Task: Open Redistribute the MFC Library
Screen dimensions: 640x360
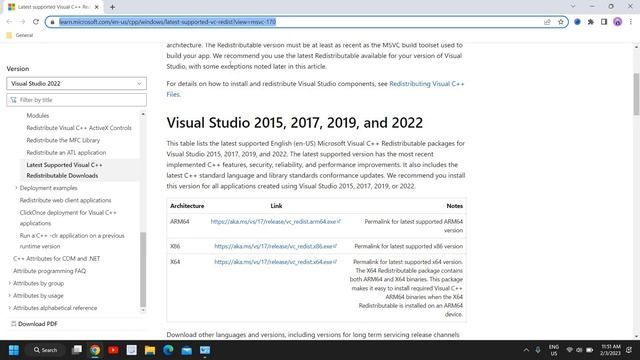Action: click(x=63, y=140)
